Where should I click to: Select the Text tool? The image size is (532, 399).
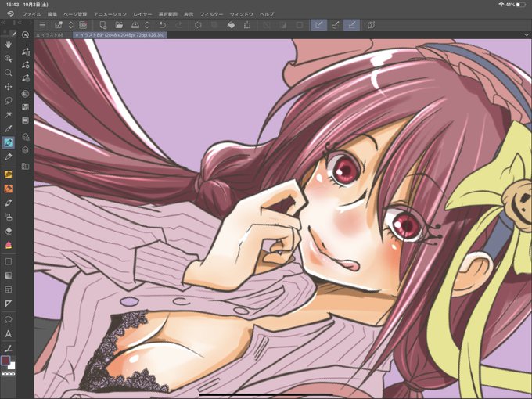(9, 334)
